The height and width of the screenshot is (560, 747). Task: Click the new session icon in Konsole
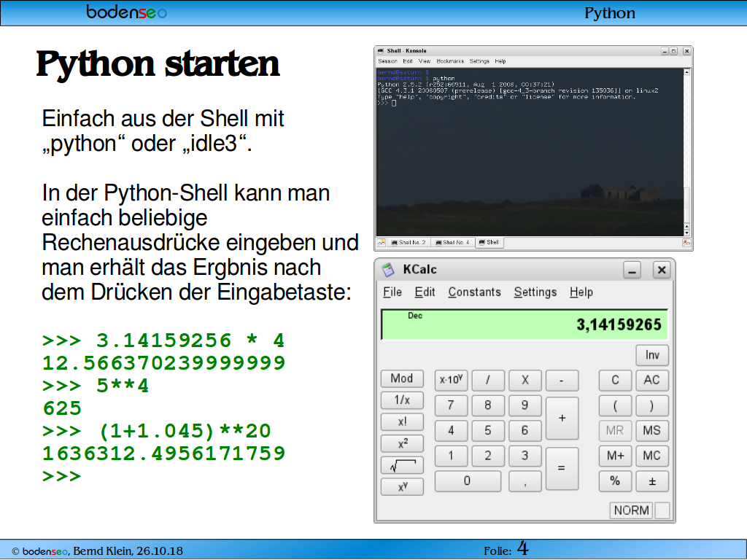tap(381, 242)
